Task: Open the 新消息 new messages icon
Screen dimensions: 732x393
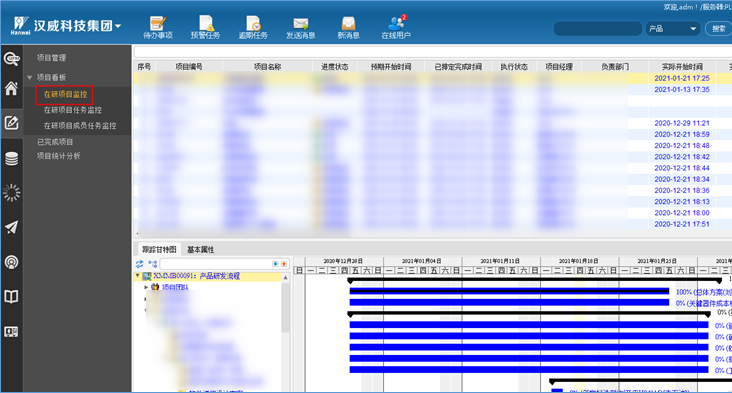Action: tap(348, 27)
